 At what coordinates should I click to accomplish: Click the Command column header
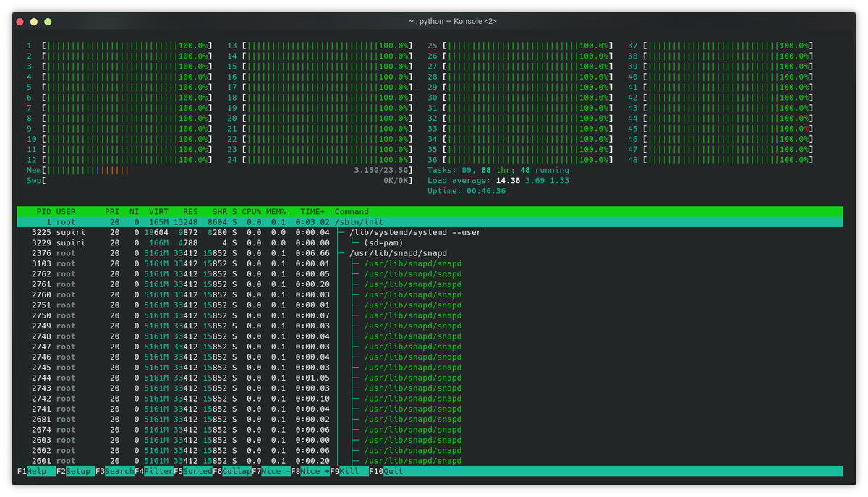click(352, 211)
